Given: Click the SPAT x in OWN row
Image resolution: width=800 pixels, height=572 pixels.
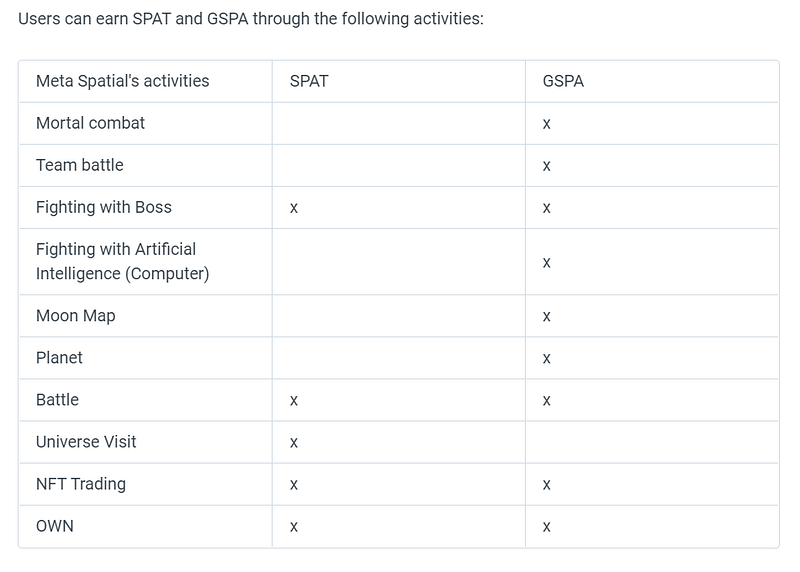Looking at the screenshot, I should pyautogui.click(x=294, y=527).
